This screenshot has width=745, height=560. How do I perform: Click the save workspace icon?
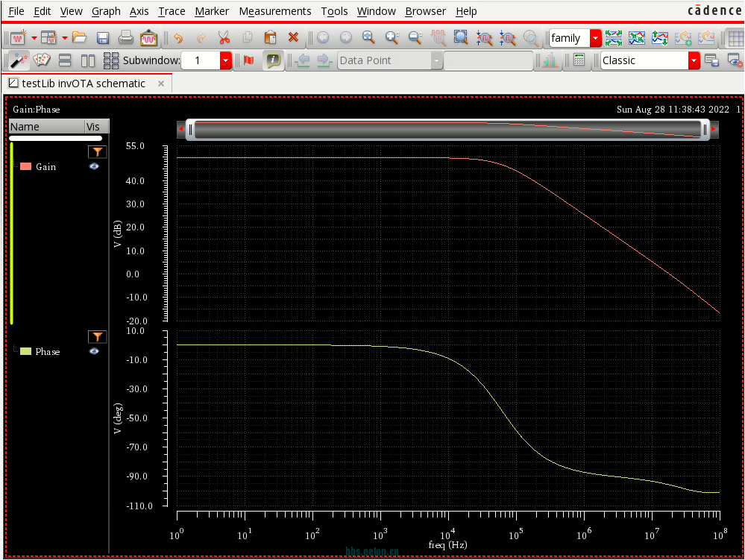(711, 60)
